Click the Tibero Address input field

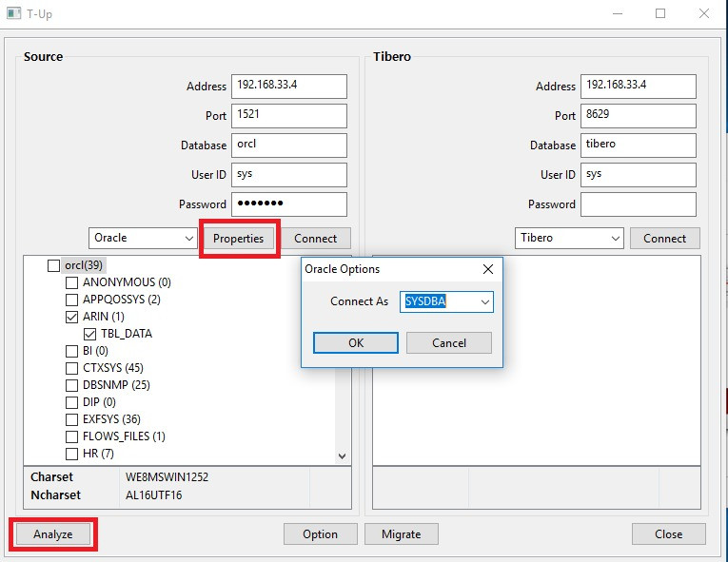point(639,87)
